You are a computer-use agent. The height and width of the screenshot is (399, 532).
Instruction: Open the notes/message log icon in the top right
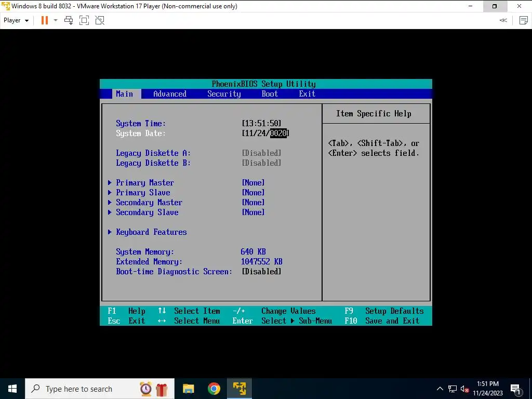pos(524,20)
